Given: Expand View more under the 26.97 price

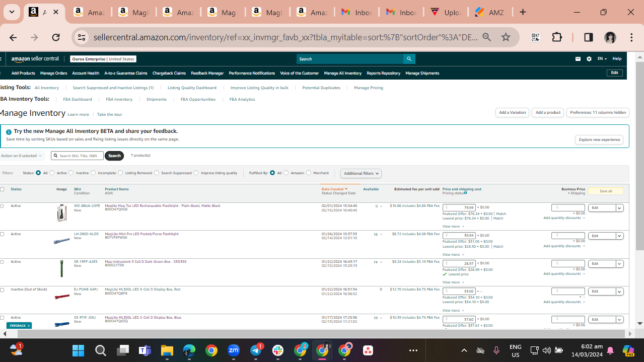Looking at the screenshot, I should click(x=453, y=282).
